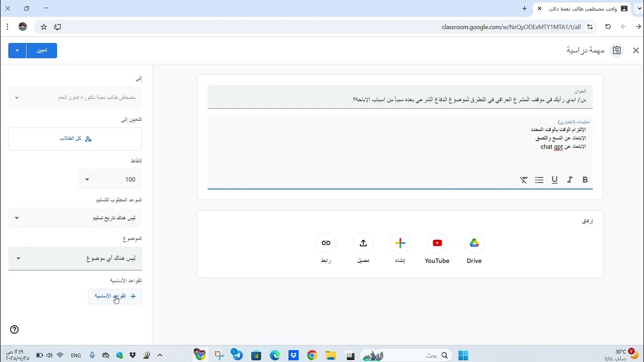Image resolution: width=644 pixels, height=362 pixels.
Task: Click the browser address bar URL
Action: [511, 27]
